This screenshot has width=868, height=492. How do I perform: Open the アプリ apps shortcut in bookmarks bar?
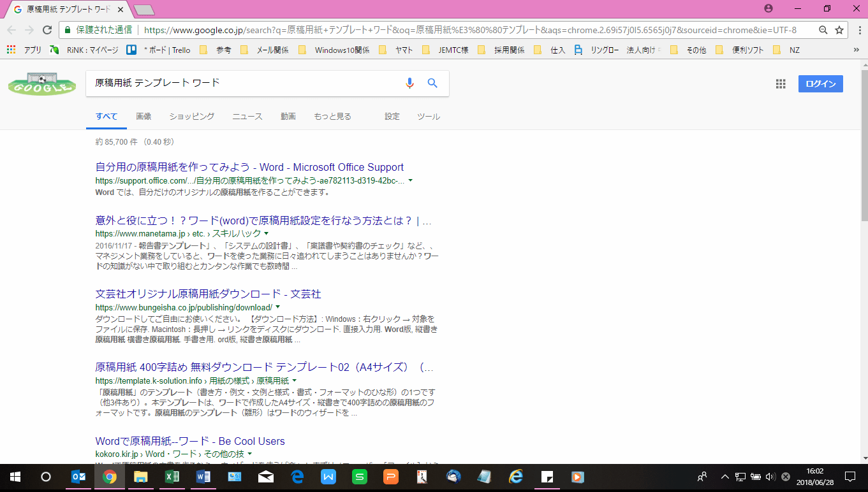coord(24,50)
